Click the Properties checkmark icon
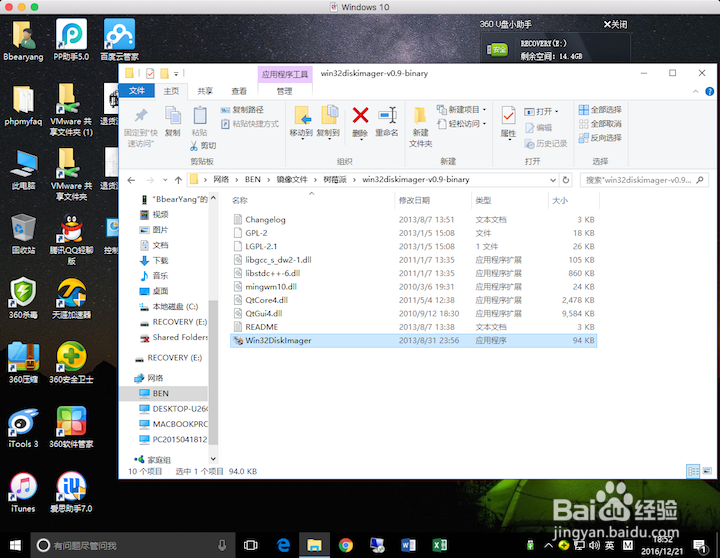The image size is (720, 558). point(508,115)
